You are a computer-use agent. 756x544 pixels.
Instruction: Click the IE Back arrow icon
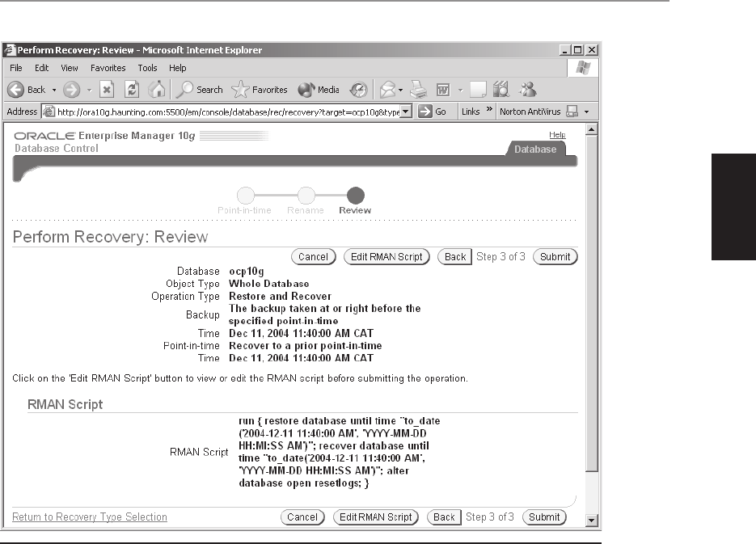16,90
